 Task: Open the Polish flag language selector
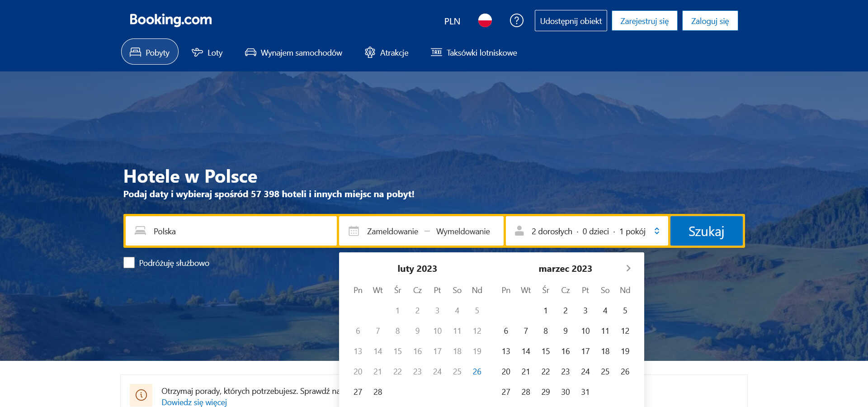click(x=485, y=21)
